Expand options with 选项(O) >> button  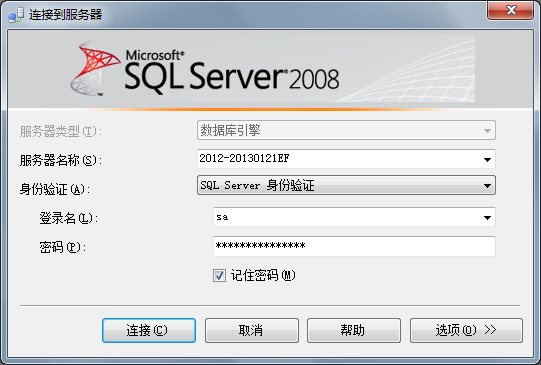tap(466, 330)
